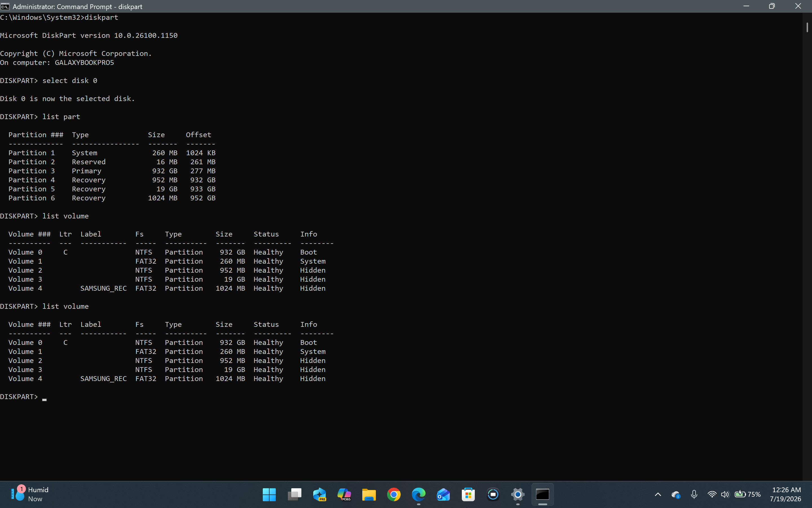Click the Partition 6 Recovery 1024 MB row
This screenshot has height=508, width=812.
point(112,198)
